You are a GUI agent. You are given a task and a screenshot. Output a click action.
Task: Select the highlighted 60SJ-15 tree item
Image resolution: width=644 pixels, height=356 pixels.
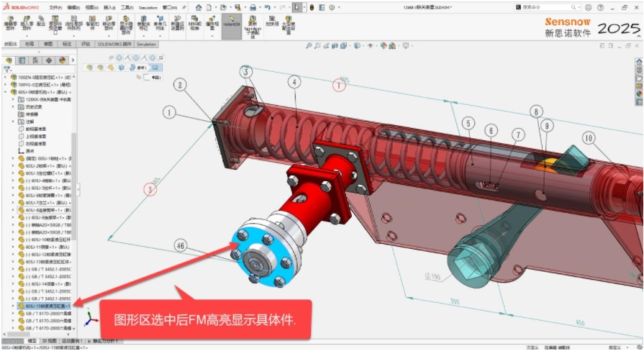point(49,305)
